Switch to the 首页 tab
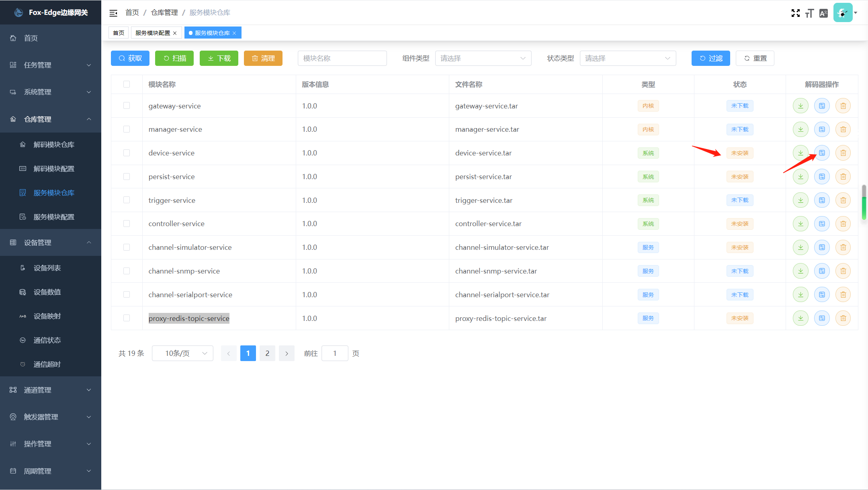Image resolution: width=868 pixels, height=490 pixels. [x=119, y=33]
